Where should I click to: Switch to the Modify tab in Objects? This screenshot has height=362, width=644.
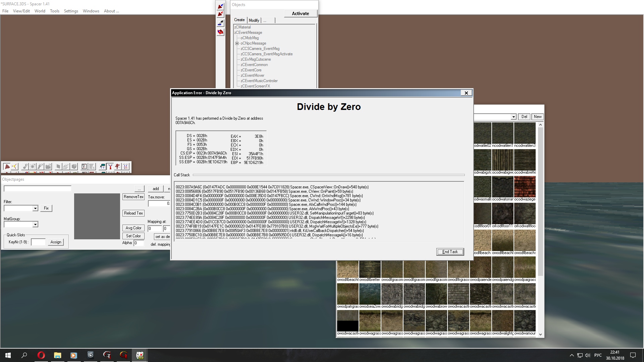point(254,20)
